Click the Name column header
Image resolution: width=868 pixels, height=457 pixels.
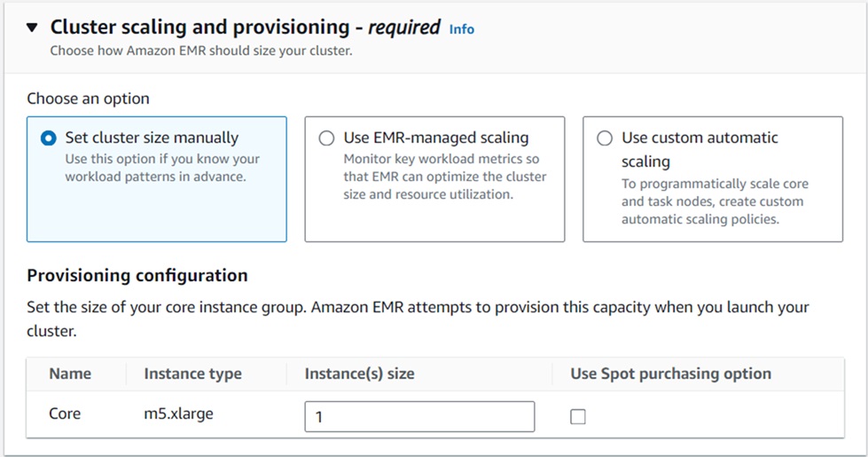click(70, 374)
